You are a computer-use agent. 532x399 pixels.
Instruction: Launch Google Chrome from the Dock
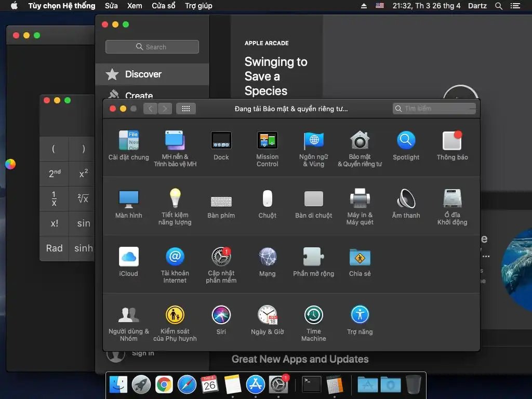point(164,385)
